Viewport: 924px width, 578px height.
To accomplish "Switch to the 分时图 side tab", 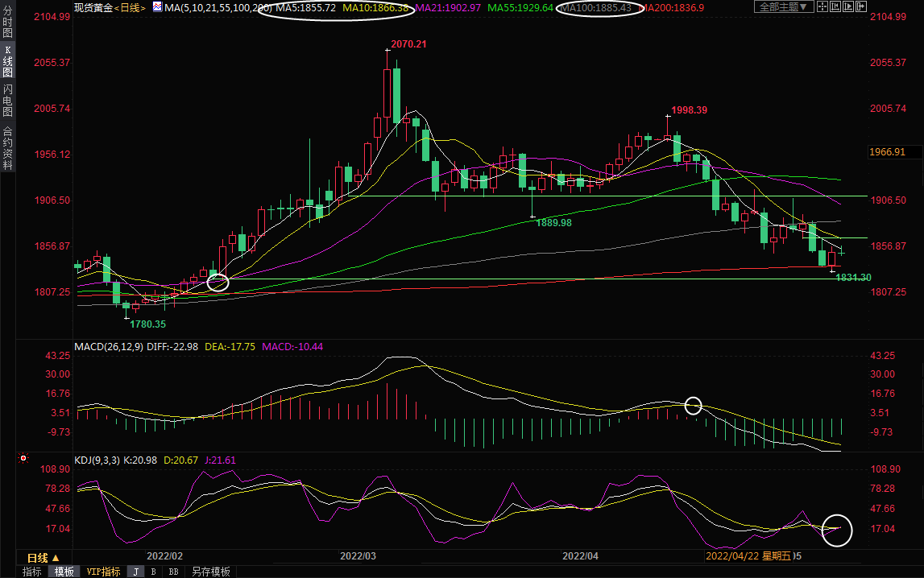I will (7, 23).
